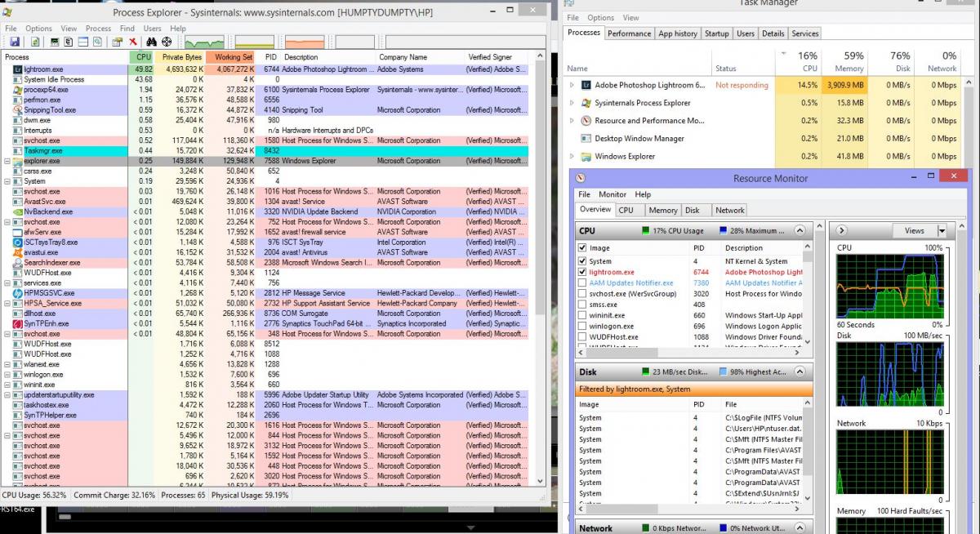Click the arrow button that hides the graphs pane
The width and height of the screenshot is (980, 534).
point(842,231)
